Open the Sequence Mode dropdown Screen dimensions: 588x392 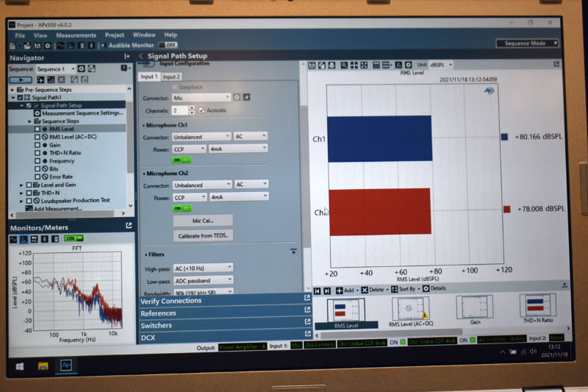(x=527, y=43)
